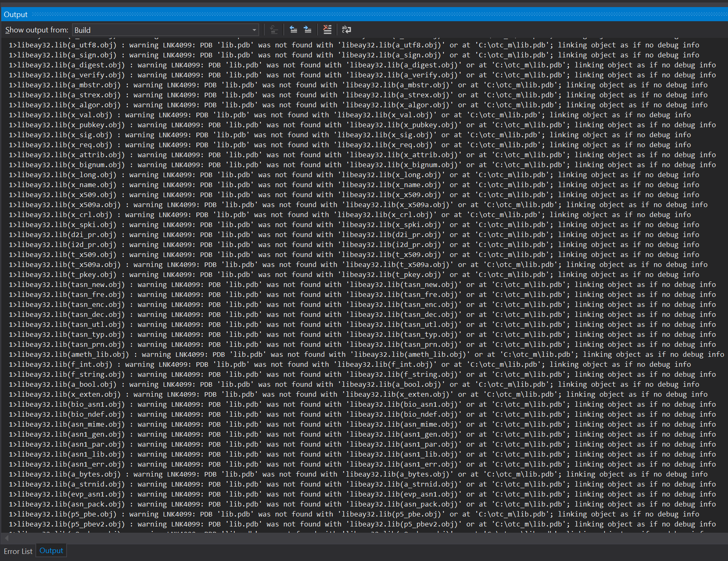Click the evp_asn1.obj warning line
Viewport: 728px width, 561px height.
362,494
